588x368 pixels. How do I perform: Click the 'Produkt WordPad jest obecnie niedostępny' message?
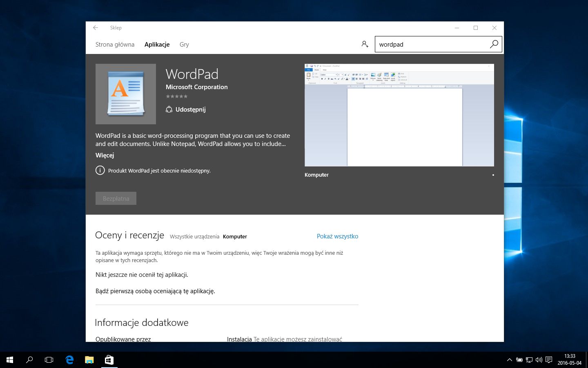click(x=159, y=171)
